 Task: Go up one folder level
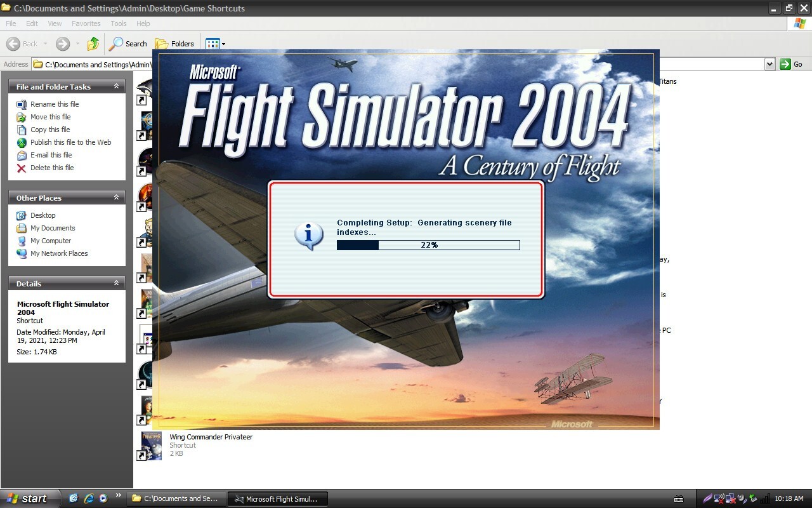tap(93, 44)
